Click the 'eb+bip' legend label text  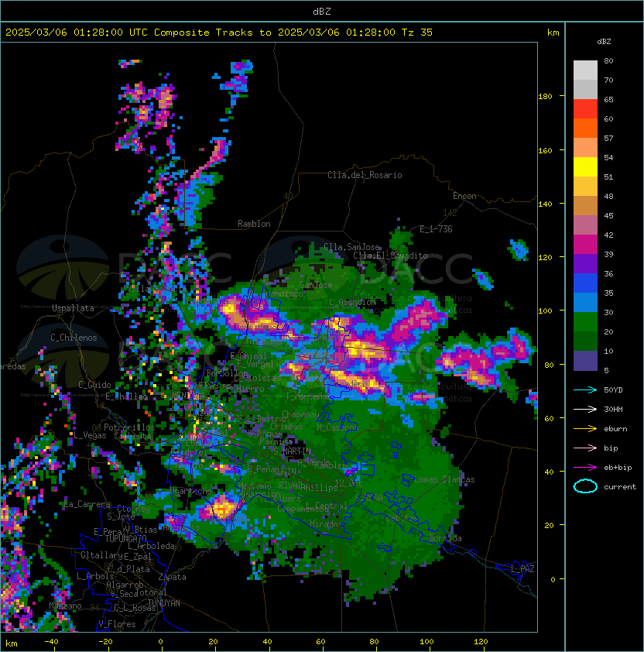[x=618, y=468]
